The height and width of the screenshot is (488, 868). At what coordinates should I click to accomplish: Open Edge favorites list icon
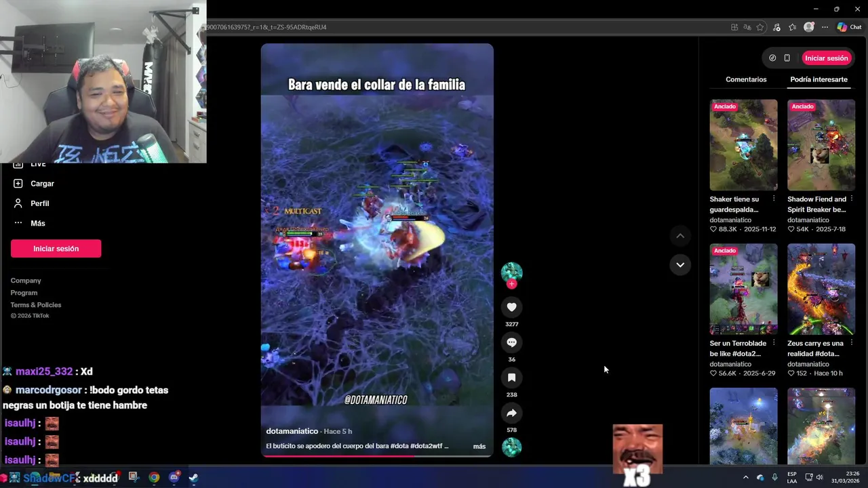pyautogui.click(x=792, y=27)
